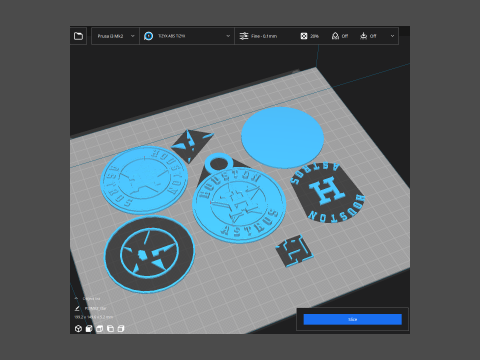480x360 pixels.
Task: Click the model dimensions text in mm
Action: point(94,317)
